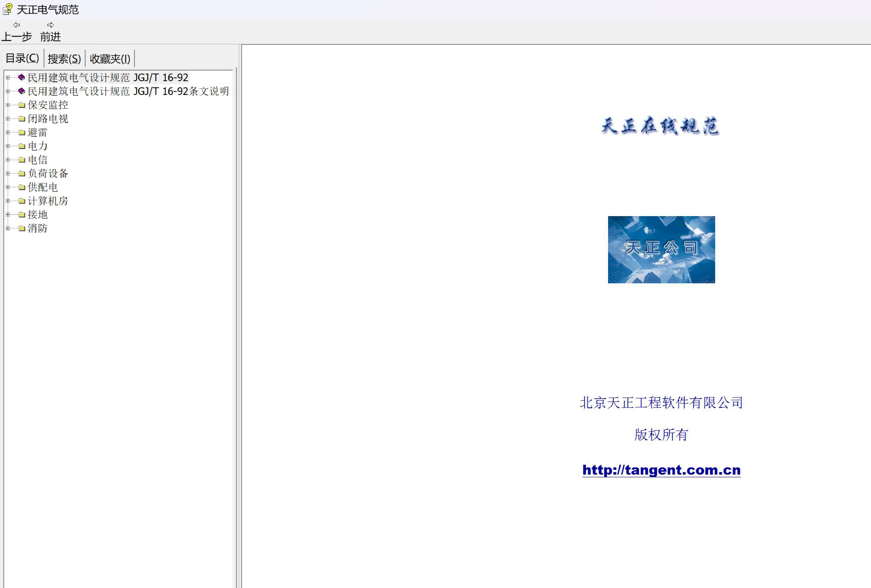Click the 上一步 back arrow button
Screen dimensions: 871x588
16,31
